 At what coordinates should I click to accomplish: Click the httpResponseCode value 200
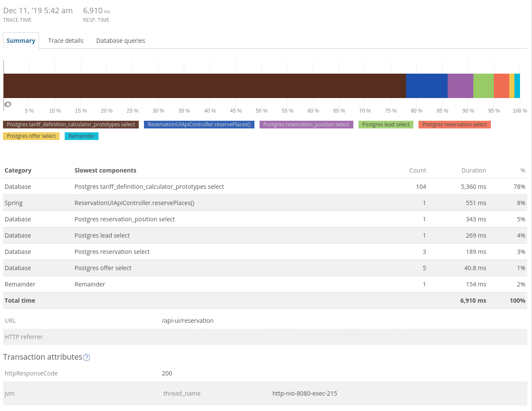167,373
